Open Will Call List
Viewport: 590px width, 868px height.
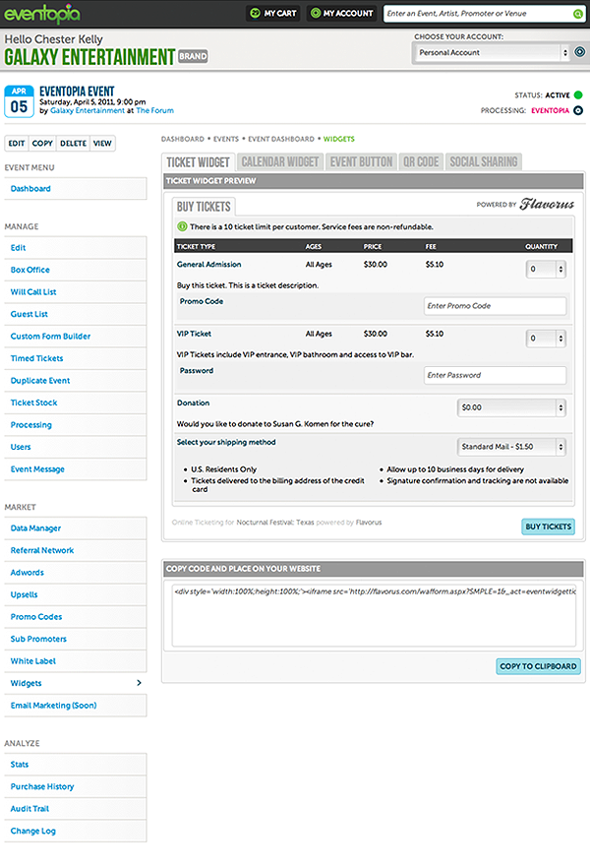pos(75,292)
